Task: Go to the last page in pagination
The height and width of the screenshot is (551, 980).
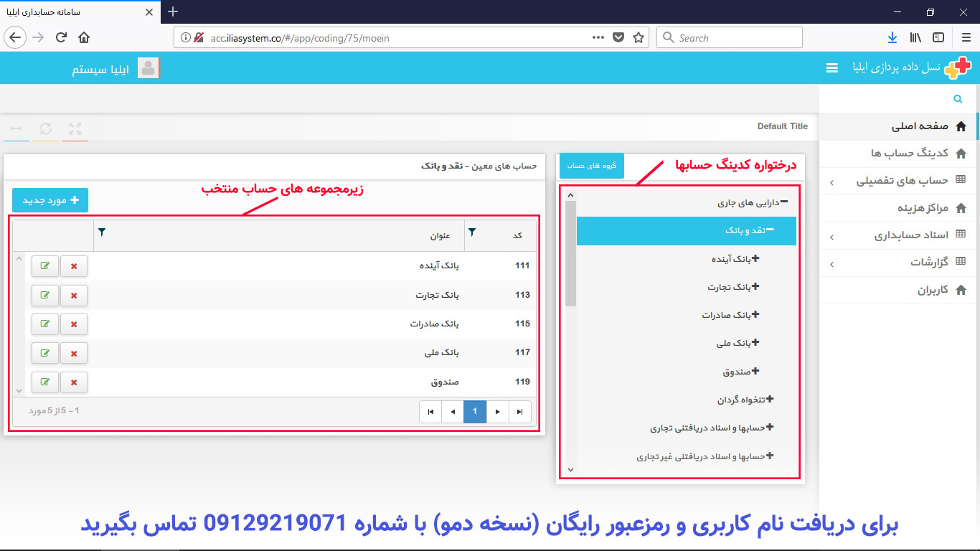Action: coord(521,411)
